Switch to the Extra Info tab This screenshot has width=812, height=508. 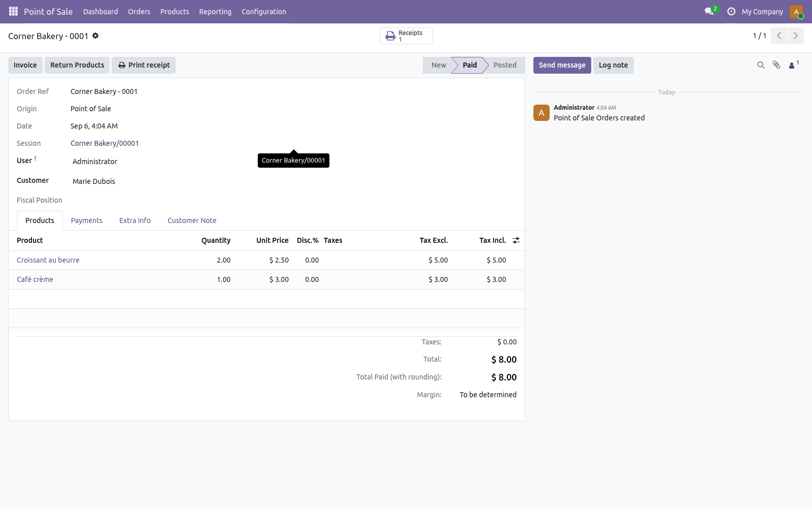(135, 220)
